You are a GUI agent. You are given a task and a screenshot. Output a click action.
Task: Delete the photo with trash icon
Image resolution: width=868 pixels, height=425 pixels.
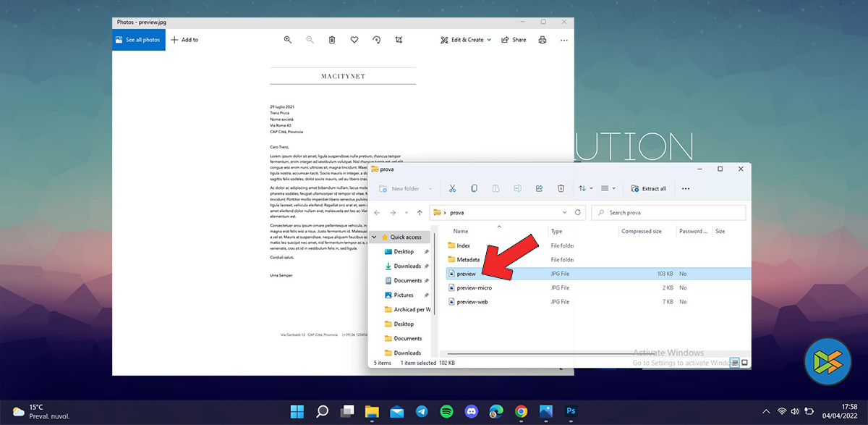(x=332, y=40)
